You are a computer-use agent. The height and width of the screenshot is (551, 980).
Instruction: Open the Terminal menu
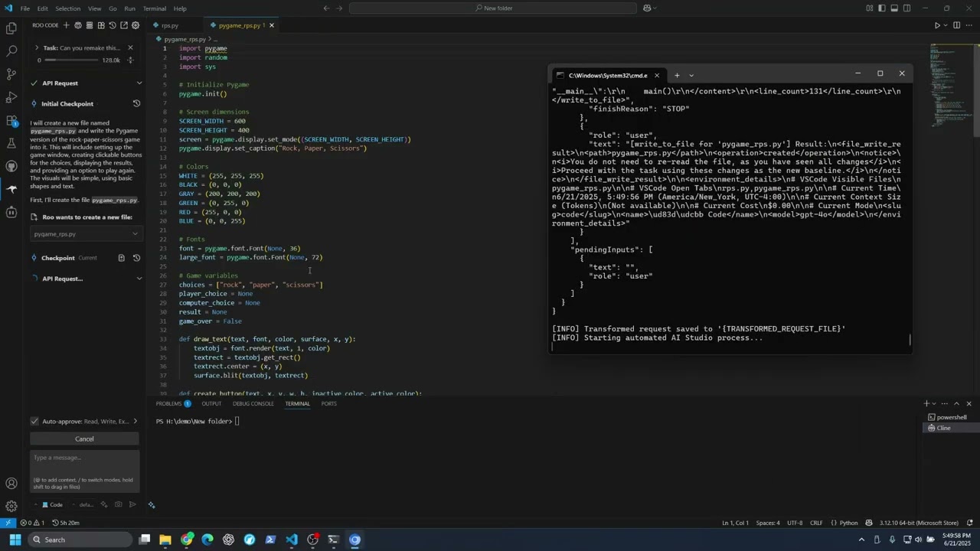(154, 8)
